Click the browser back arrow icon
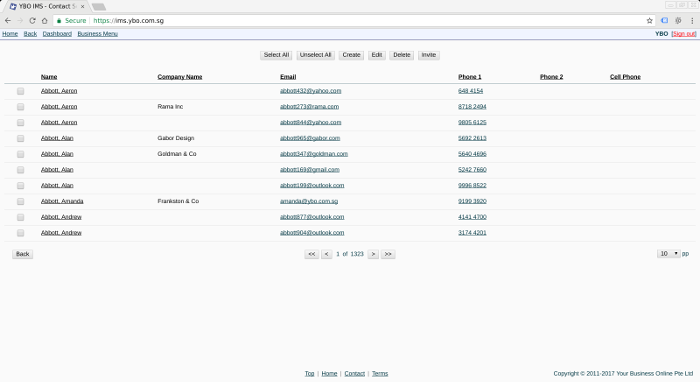 tap(8, 21)
